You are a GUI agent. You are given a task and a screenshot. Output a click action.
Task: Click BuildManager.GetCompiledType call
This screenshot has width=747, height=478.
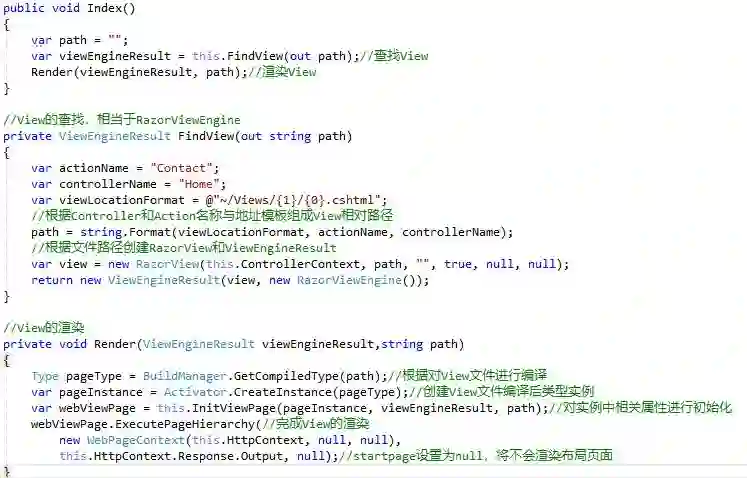pos(264,376)
